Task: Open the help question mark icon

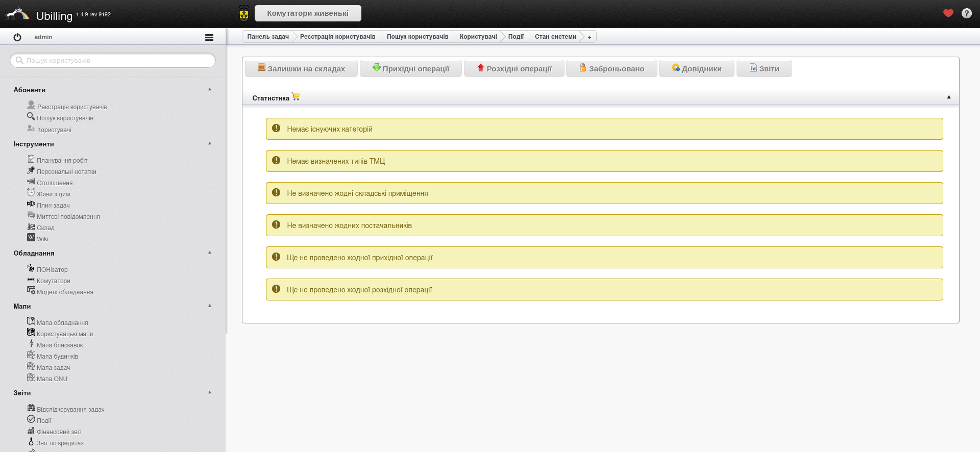Action: (x=966, y=13)
